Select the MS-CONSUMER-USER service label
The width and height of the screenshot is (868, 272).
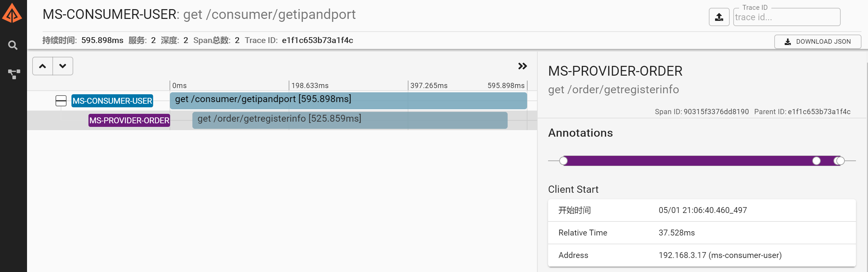[112, 101]
